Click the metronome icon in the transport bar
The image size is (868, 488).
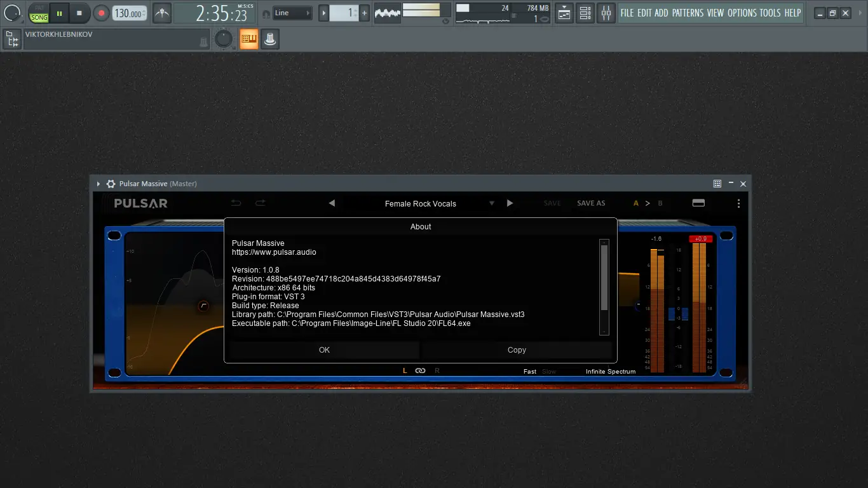click(161, 13)
